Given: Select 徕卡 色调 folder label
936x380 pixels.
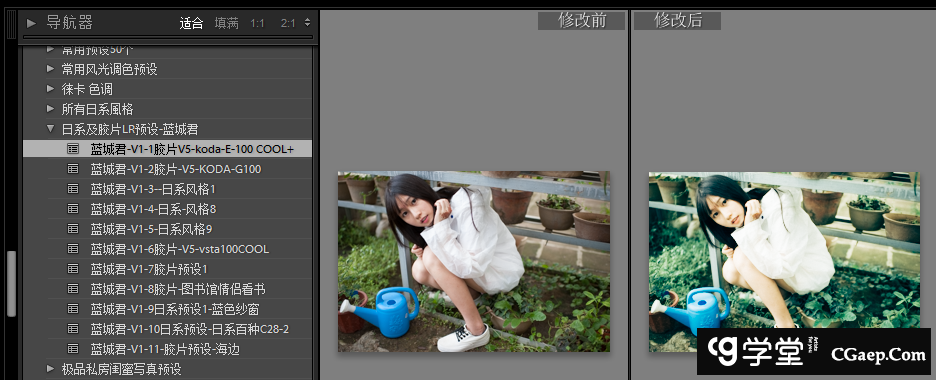Looking at the screenshot, I should tap(87, 89).
